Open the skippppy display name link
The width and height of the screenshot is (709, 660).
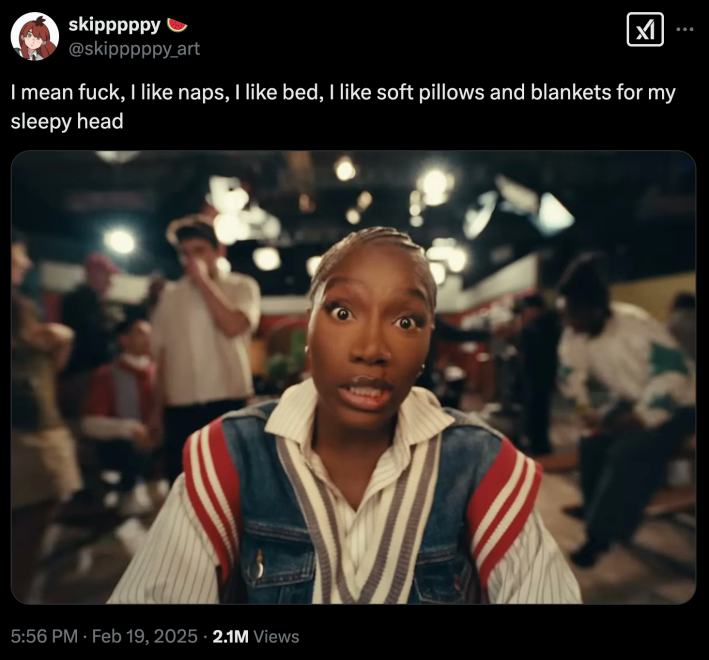click(114, 25)
